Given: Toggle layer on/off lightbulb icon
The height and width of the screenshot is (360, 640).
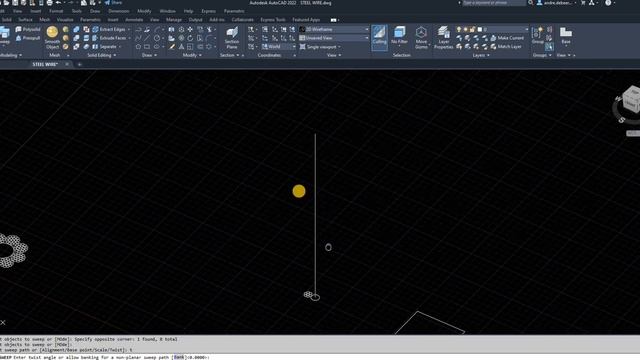Looking at the screenshot, I should [459, 29].
